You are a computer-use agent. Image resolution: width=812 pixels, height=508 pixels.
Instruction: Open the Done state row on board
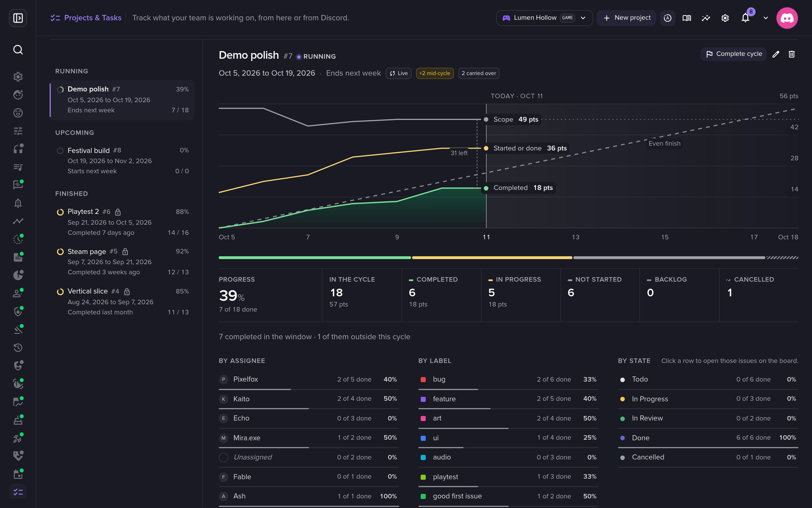708,438
